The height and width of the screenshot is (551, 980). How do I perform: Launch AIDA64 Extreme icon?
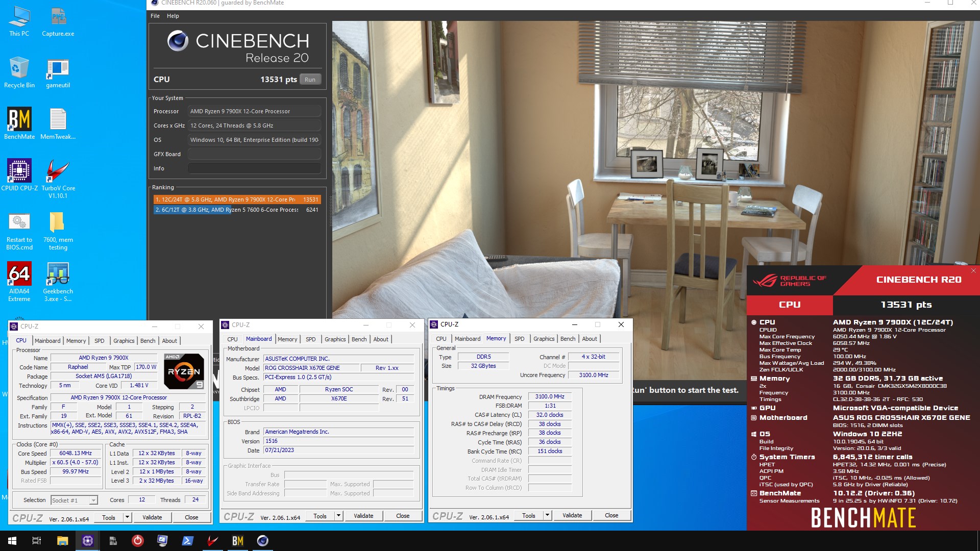pos(19,282)
